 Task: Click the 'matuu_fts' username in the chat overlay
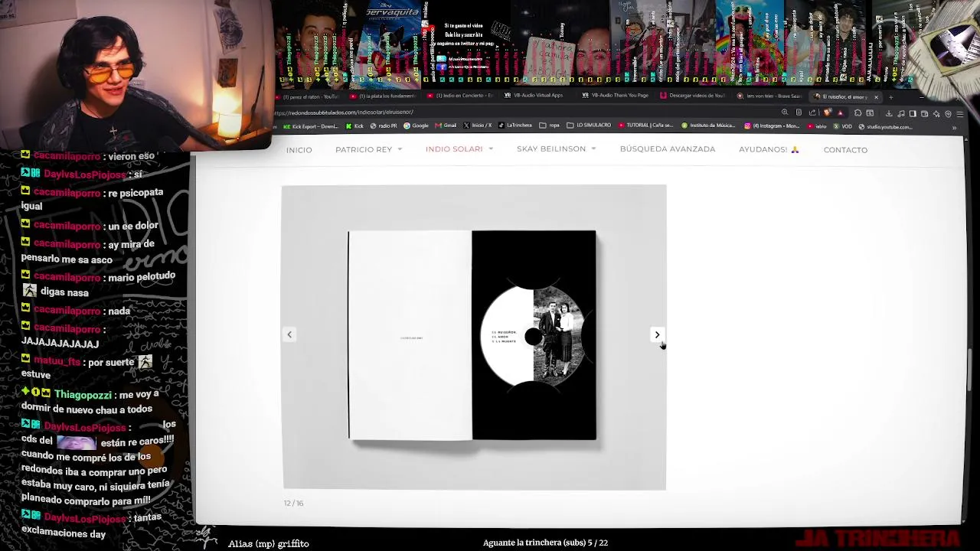click(x=57, y=361)
